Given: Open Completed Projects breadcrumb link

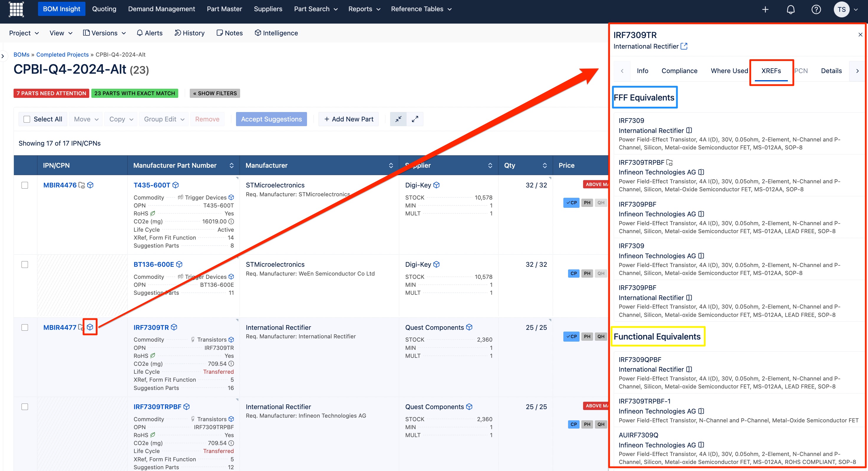Looking at the screenshot, I should point(62,55).
